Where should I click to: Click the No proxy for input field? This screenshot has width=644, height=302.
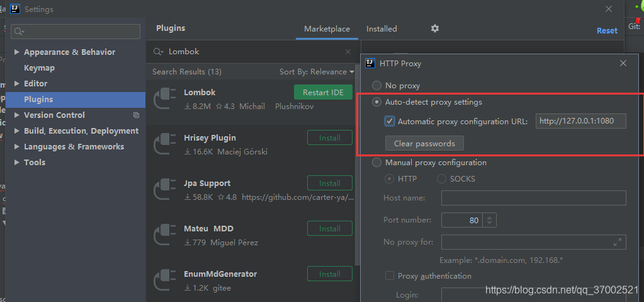click(533, 242)
